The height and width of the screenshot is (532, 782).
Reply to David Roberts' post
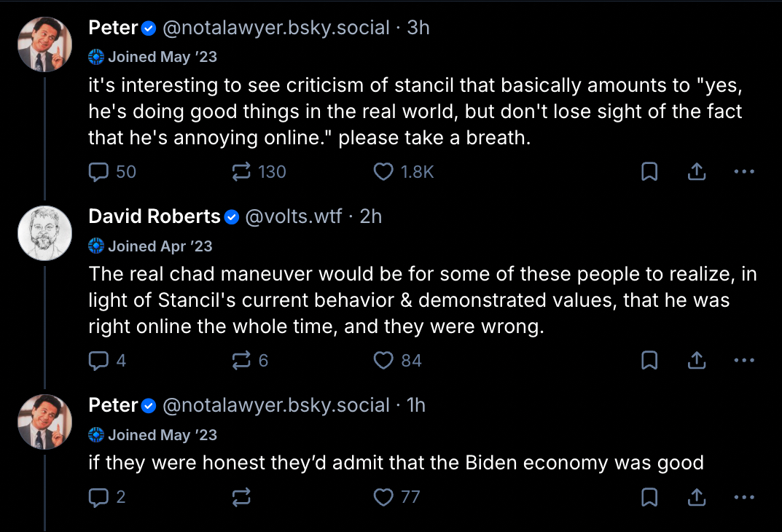[x=98, y=360]
